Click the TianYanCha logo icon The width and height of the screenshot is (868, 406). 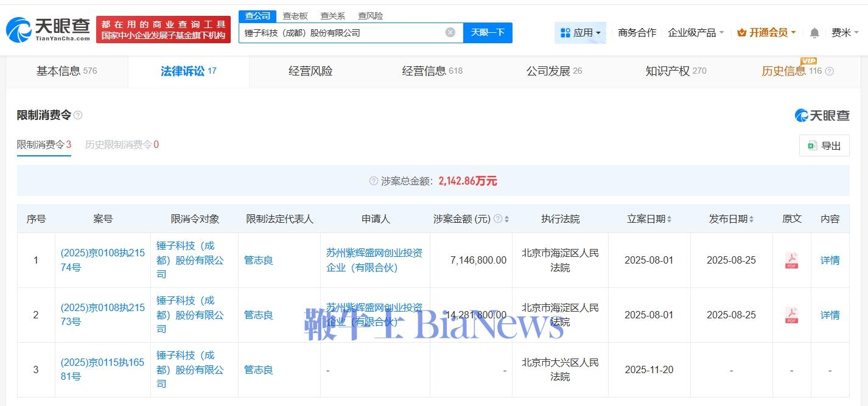[x=18, y=29]
